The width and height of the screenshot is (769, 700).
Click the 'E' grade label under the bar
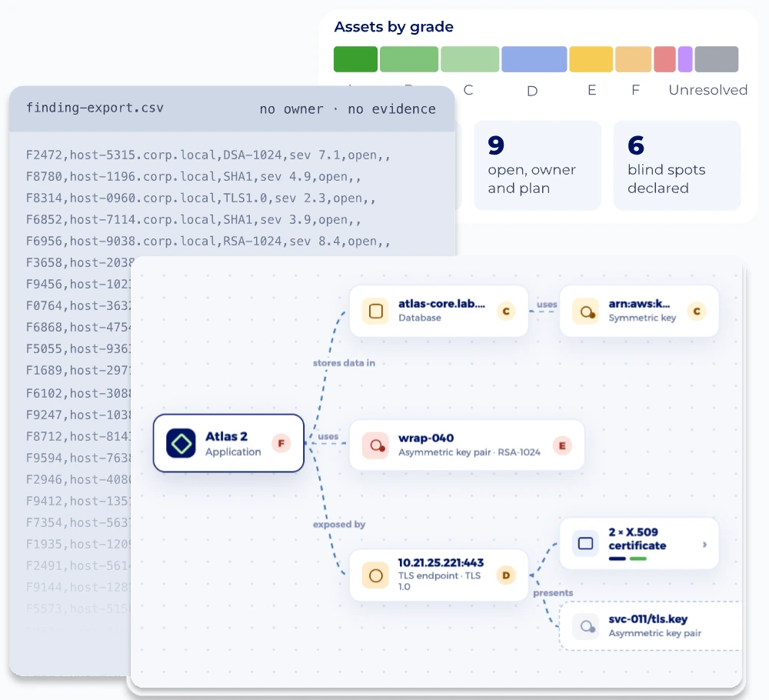pyautogui.click(x=592, y=90)
